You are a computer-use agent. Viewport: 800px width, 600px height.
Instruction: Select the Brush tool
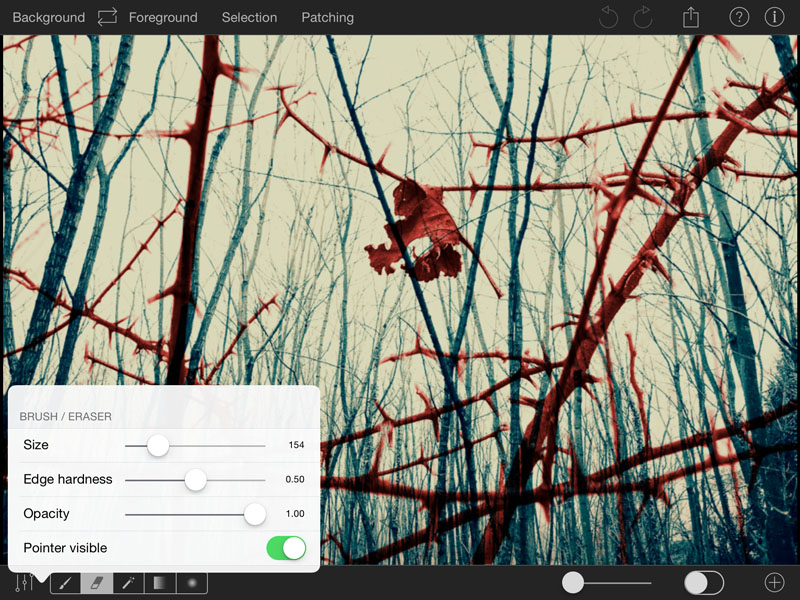[65, 583]
